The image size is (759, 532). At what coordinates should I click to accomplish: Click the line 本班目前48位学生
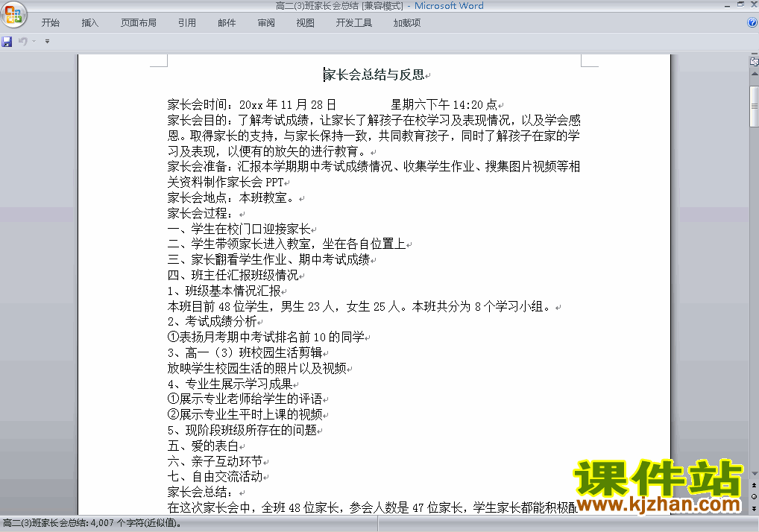(359, 306)
